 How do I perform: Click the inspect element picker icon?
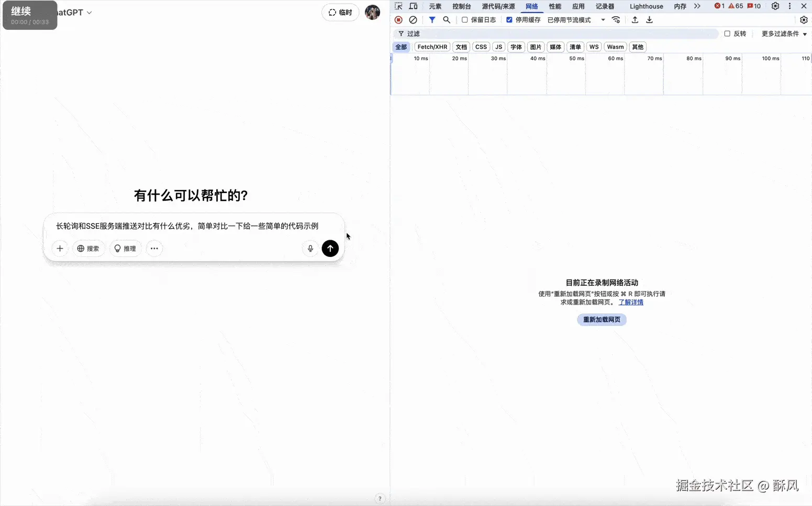pyautogui.click(x=399, y=6)
